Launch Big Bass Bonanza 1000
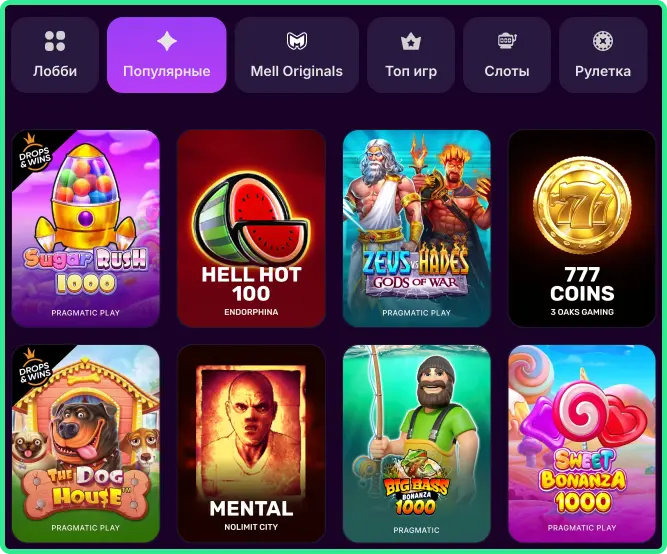 416,444
